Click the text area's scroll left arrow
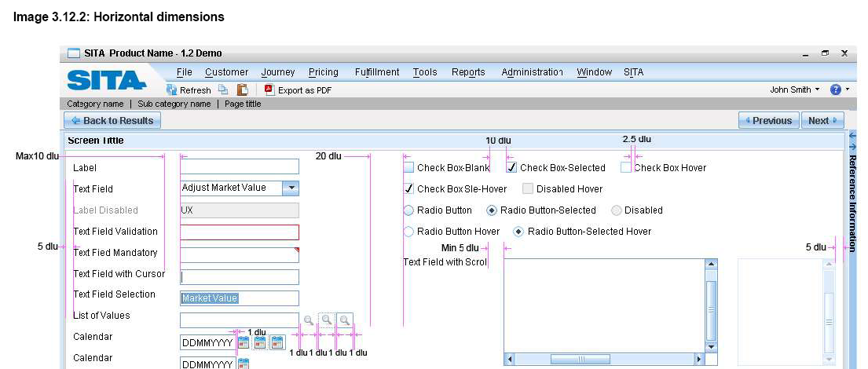The height and width of the screenshot is (369, 868). click(x=510, y=359)
